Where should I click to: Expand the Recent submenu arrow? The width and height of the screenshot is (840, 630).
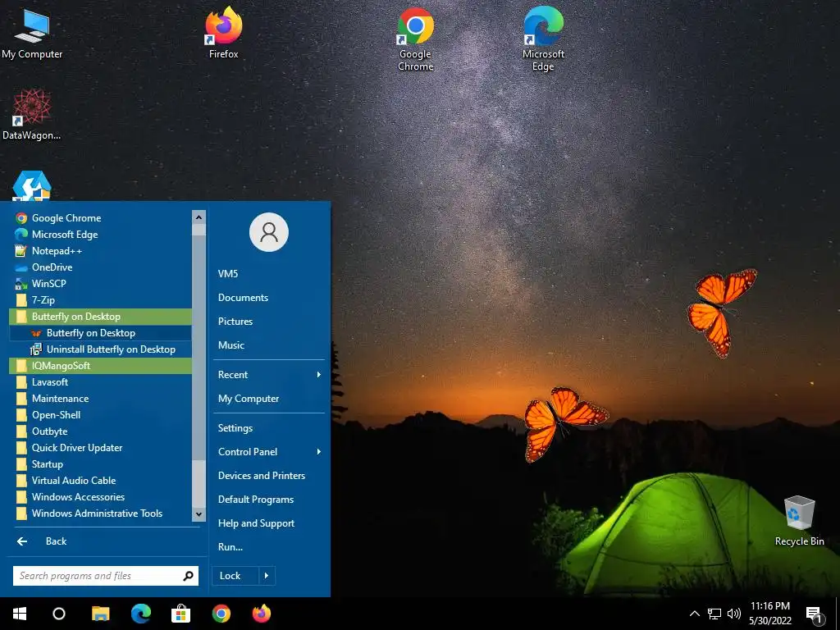(319, 374)
